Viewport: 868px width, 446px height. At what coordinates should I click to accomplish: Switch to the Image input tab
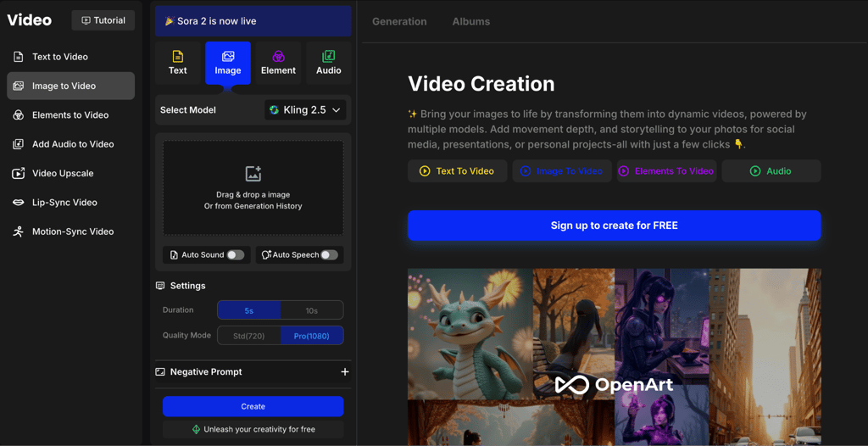click(x=228, y=63)
